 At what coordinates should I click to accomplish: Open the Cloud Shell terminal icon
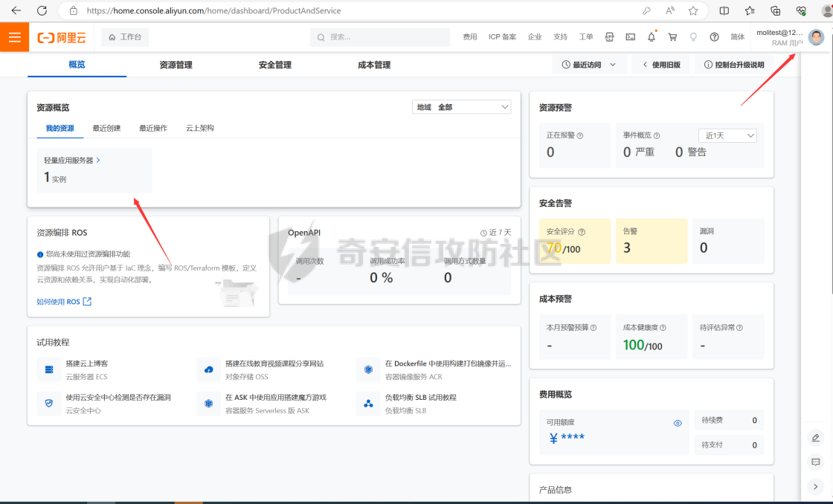coord(631,37)
